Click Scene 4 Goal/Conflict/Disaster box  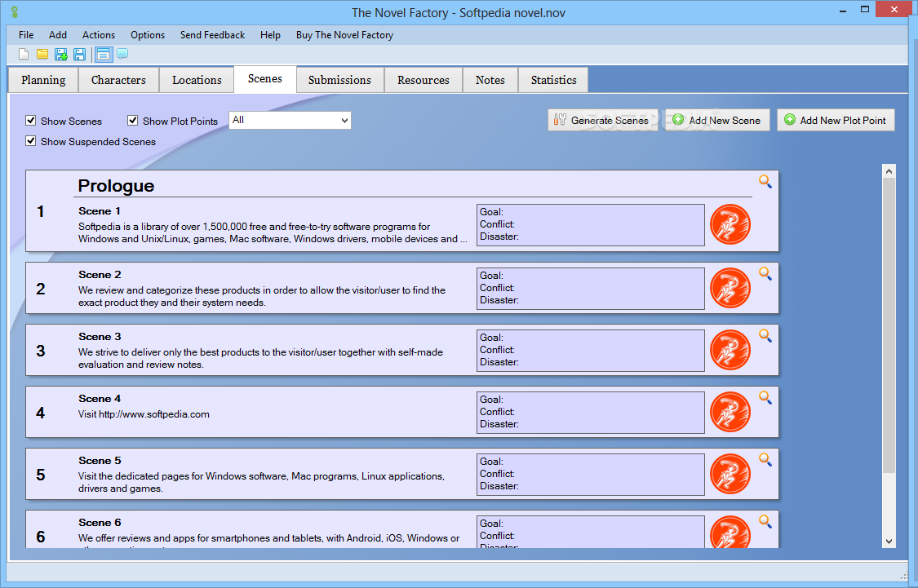point(591,413)
